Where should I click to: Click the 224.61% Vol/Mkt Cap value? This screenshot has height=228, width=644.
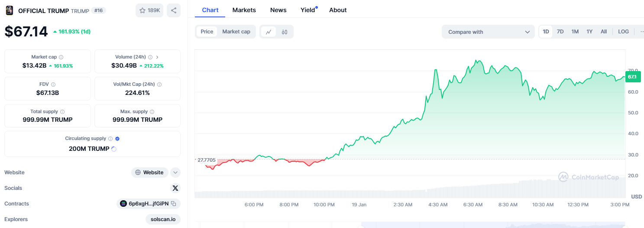(137, 93)
